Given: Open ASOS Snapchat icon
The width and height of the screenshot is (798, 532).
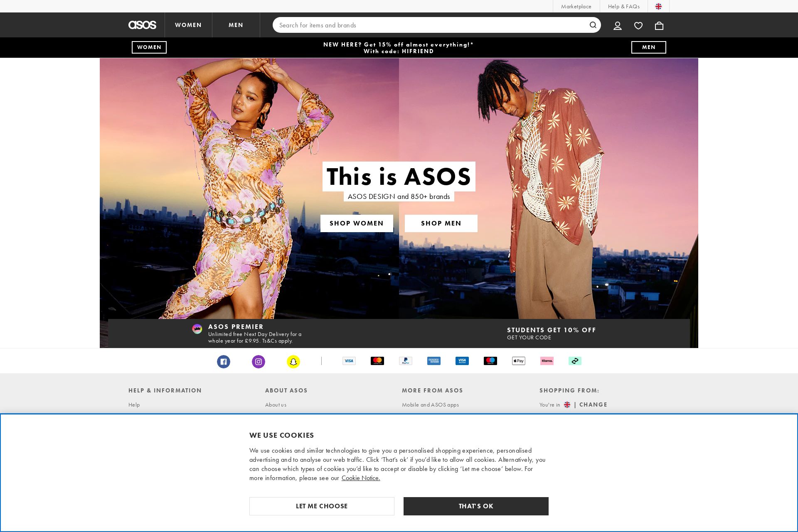Looking at the screenshot, I should click(x=293, y=361).
